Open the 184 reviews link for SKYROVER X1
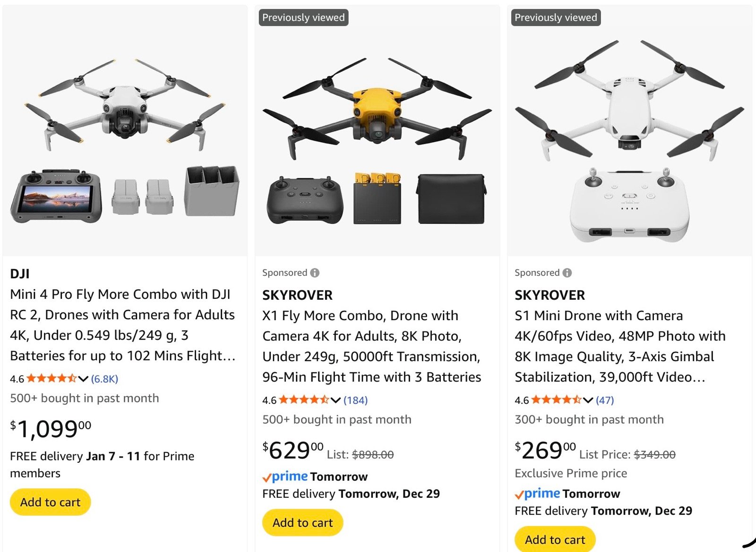The height and width of the screenshot is (552, 756). (355, 400)
